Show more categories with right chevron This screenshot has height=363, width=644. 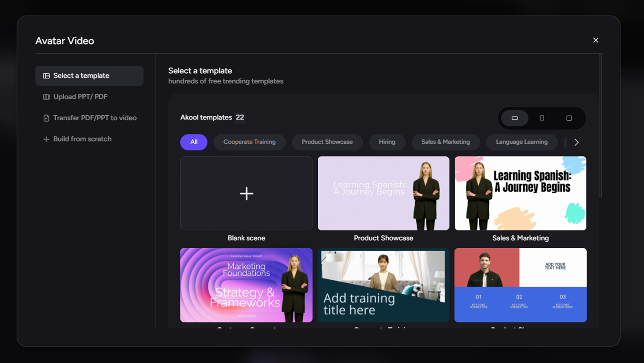(576, 142)
